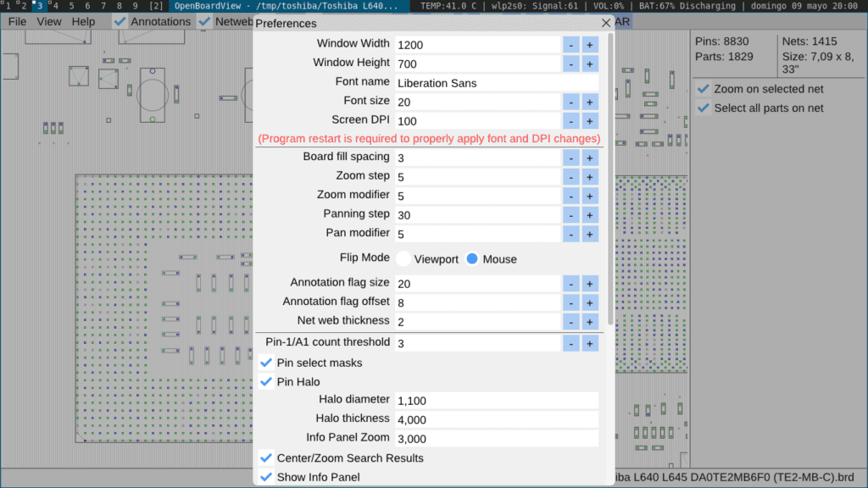Viewport: 868px width, 488px height.
Task: Switch to workspace 4 in status bar
Action: 55,6
